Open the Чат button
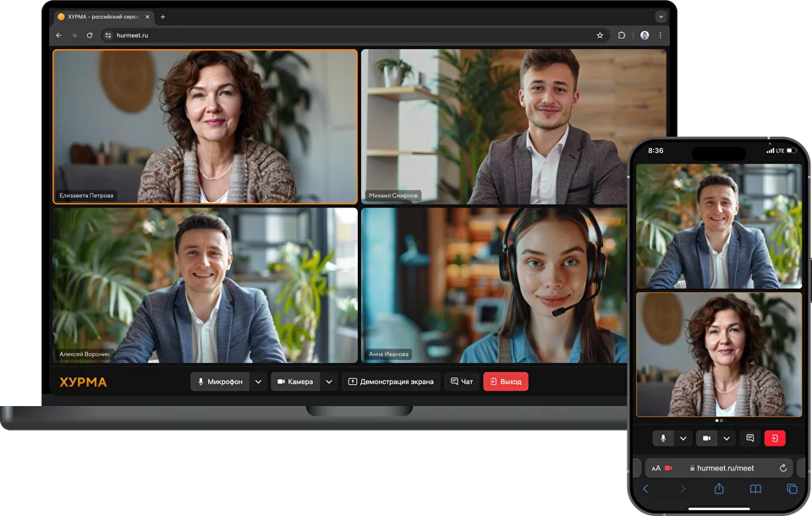812x516 pixels. click(x=462, y=382)
